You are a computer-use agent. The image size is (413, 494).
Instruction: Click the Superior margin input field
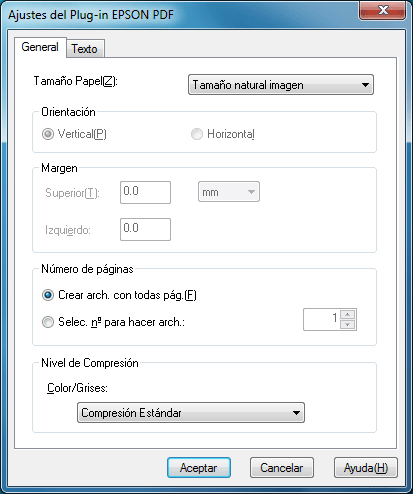pos(145,192)
